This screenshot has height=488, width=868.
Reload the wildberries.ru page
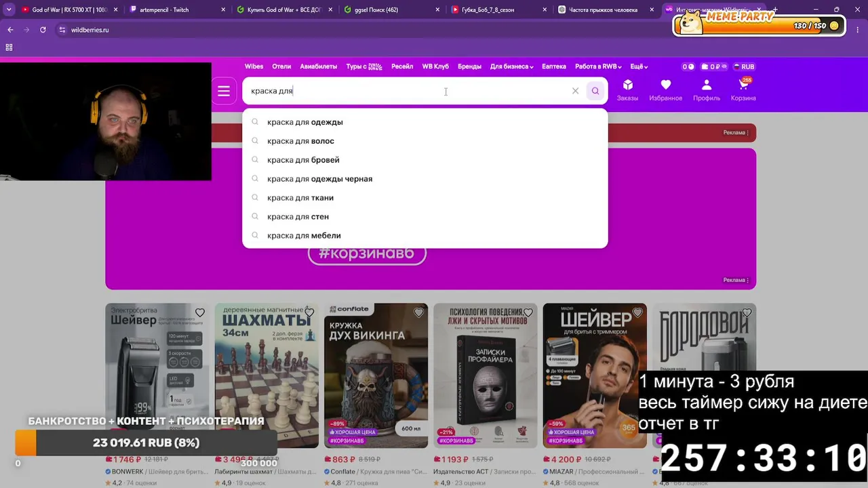pyautogui.click(x=43, y=30)
